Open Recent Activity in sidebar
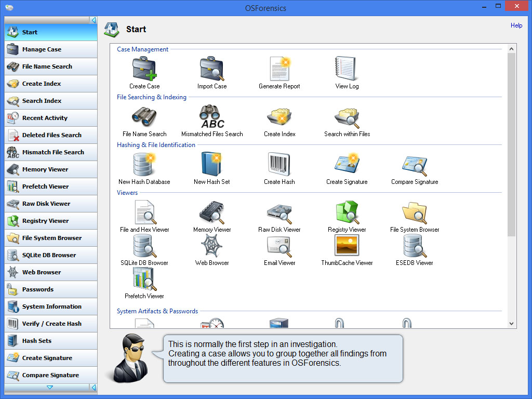This screenshot has height=399, width=532. (x=51, y=118)
